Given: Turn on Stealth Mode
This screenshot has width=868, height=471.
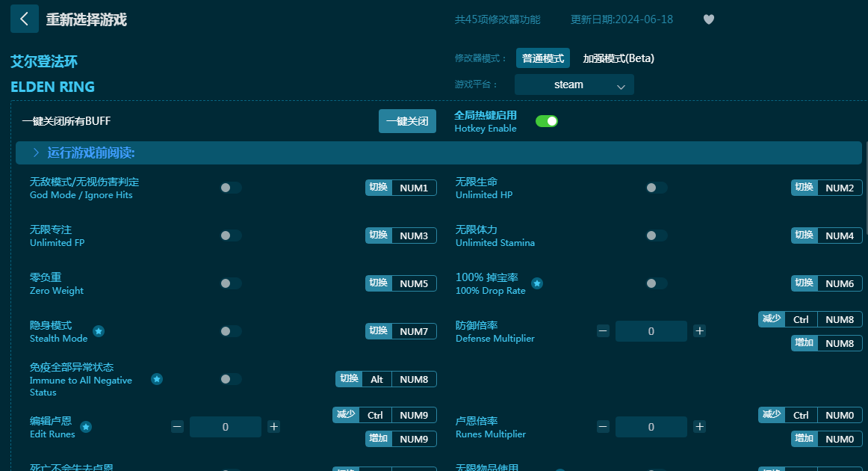Looking at the screenshot, I should (231, 331).
